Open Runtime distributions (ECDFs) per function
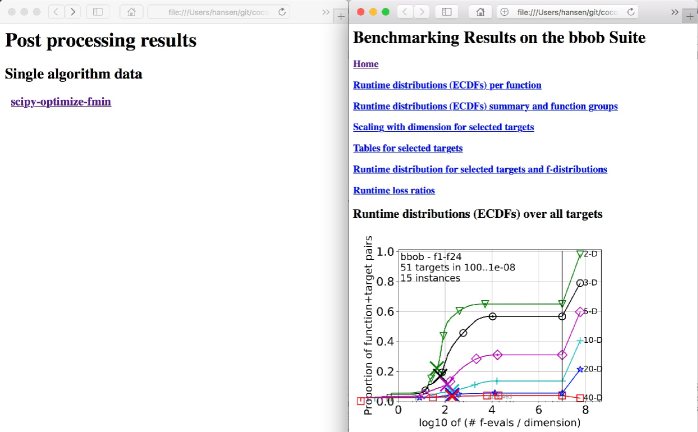 (x=447, y=85)
